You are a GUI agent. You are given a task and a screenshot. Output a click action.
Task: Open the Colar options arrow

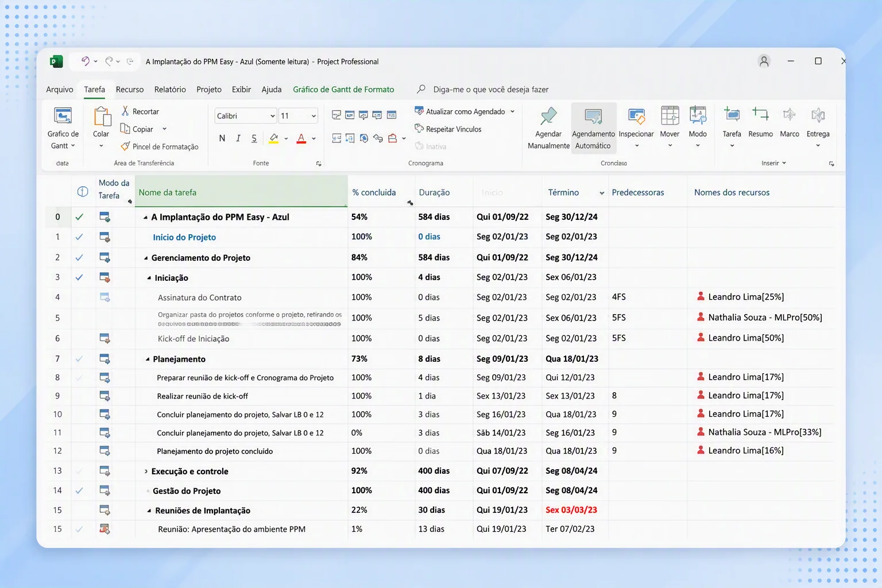coord(101,146)
